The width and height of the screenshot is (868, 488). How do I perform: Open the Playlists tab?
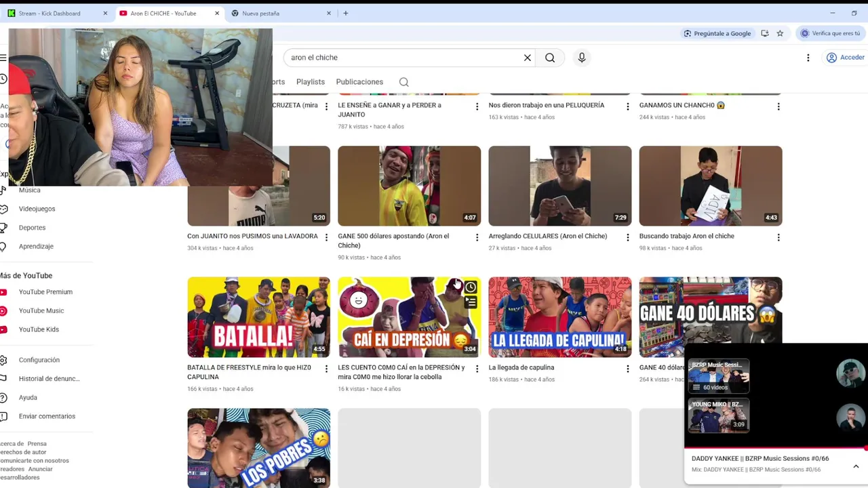(x=311, y=82)
